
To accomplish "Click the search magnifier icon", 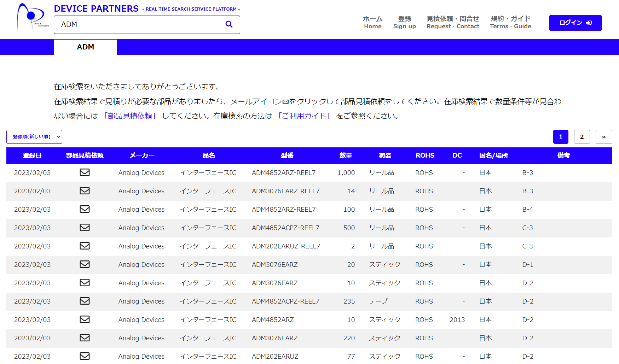I will coord(229,24).
